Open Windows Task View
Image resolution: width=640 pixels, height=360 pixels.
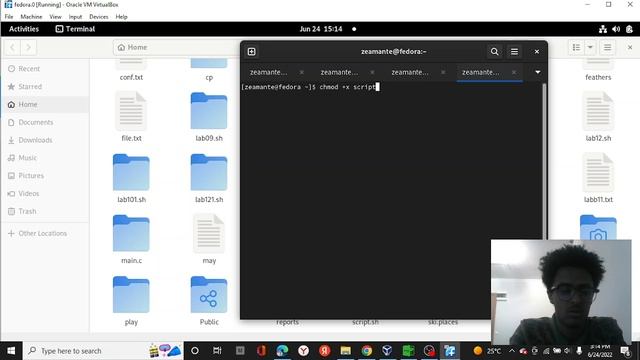coord(217,351)
